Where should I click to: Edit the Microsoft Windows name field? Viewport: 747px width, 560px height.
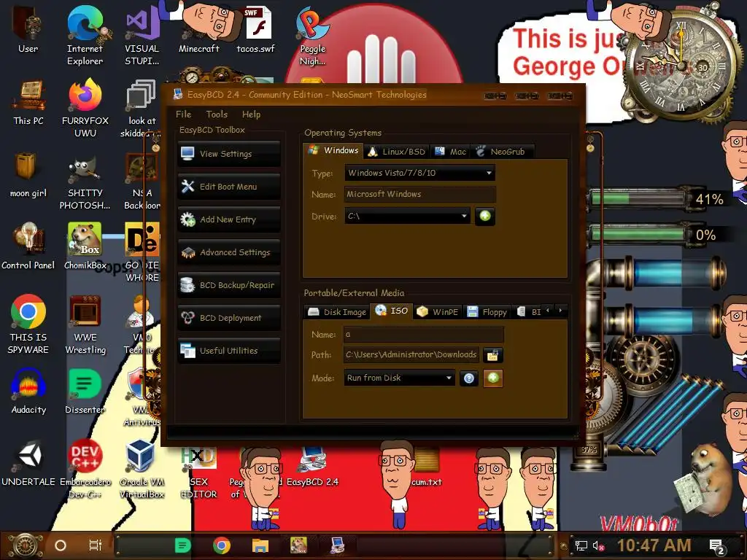click(419, 194)
